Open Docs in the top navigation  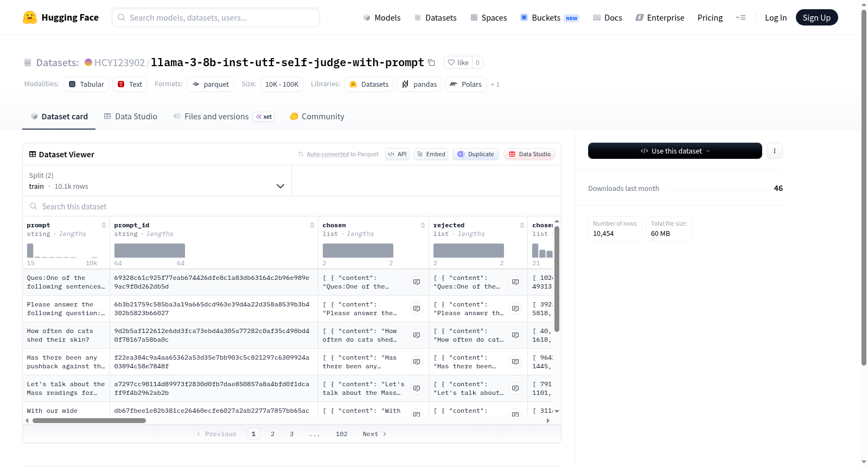608,17
